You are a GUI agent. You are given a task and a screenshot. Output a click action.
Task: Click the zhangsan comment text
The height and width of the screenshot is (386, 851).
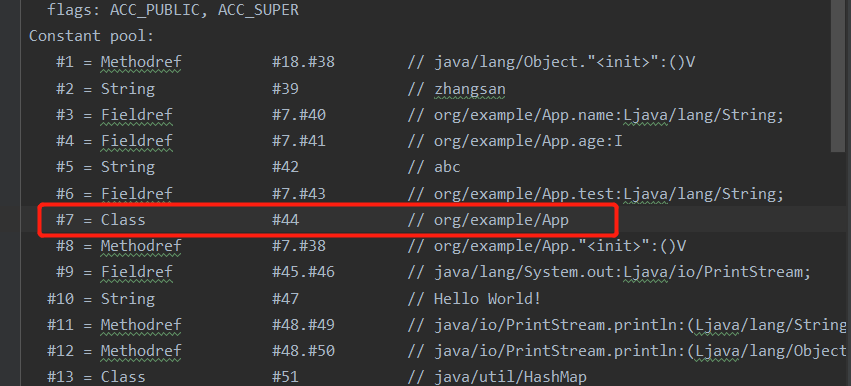(x=469, y=89)
